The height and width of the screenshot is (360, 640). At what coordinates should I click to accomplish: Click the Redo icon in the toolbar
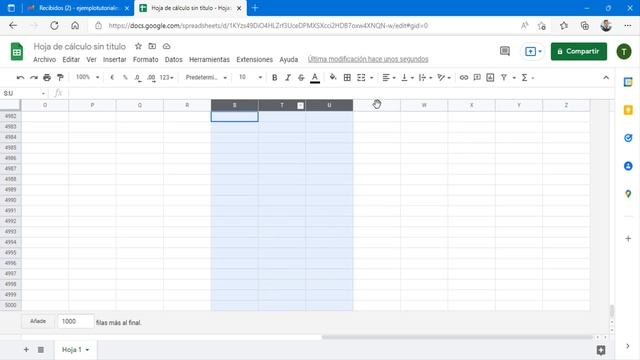[x=34, y=78]
